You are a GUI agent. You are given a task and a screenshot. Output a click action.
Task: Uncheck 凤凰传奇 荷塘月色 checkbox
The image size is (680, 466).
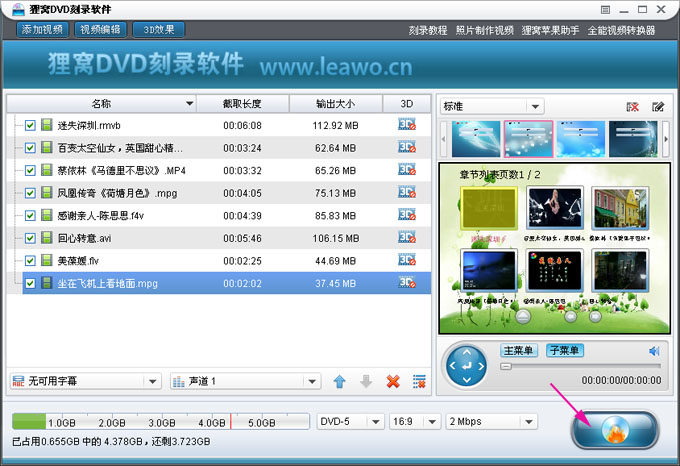30,193
